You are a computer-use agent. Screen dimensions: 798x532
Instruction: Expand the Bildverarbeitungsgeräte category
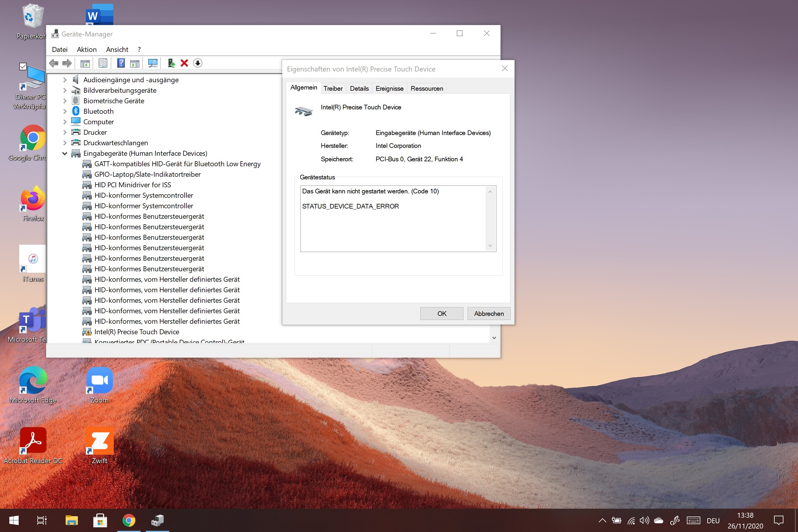pyautogui.click(x=65, y=90)
